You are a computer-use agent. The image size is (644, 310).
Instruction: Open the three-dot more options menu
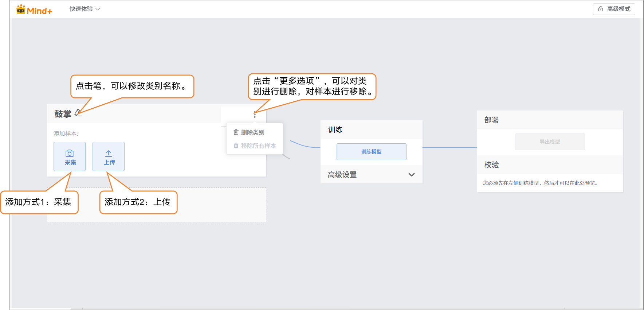(x=255, y=115)
